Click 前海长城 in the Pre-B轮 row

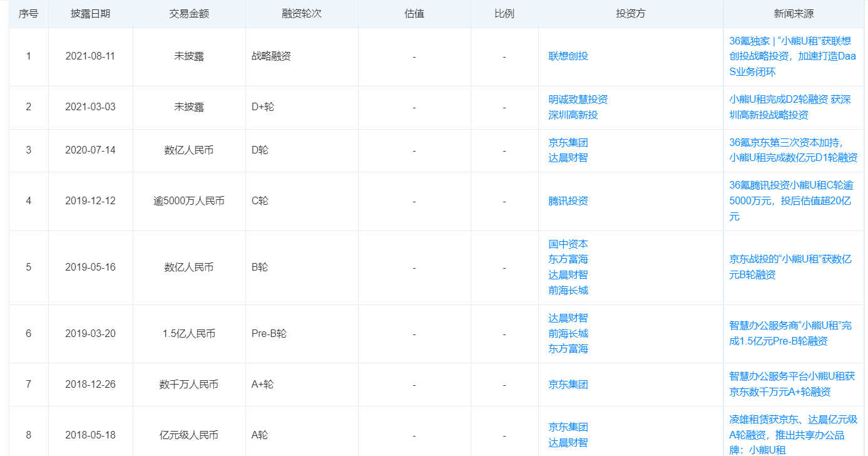568,334
